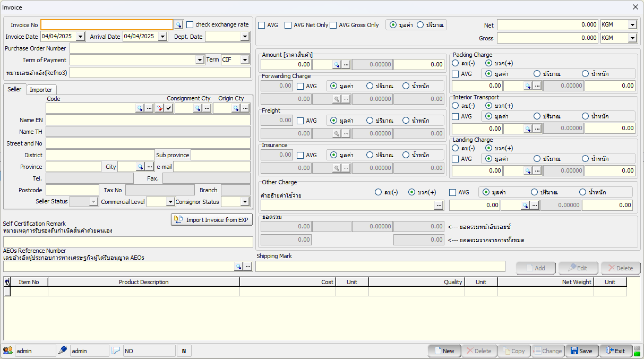
Task: Click the clear icon beside seller Code
Action: click(x=159, y=108)
